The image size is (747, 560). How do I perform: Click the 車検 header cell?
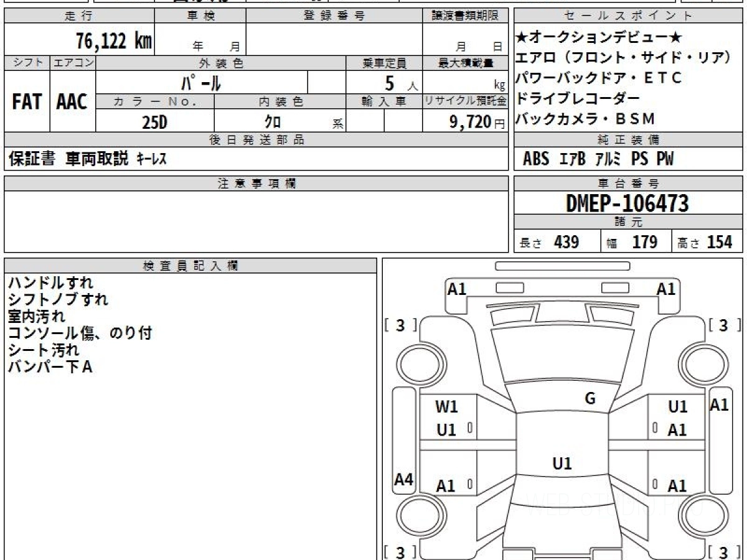pyautogui.click(x=200, y=16)
